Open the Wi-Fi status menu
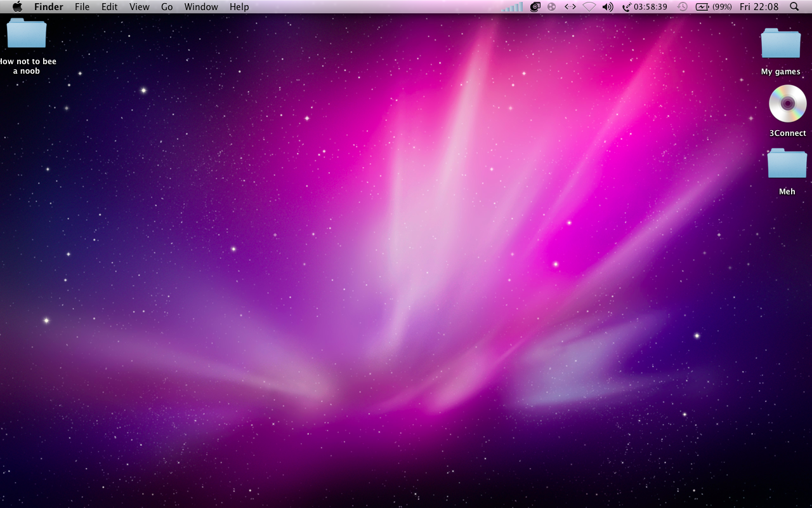 coord(589,7)
